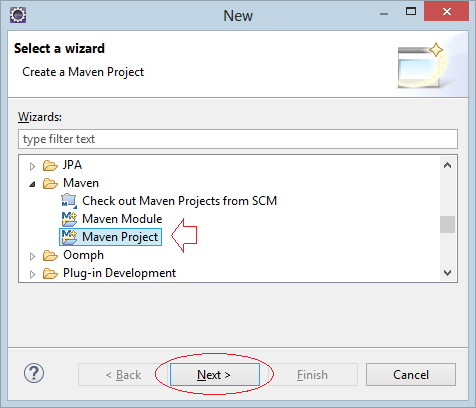Click the JPA folder icon
476x408 pixels.
pos(50,165)
